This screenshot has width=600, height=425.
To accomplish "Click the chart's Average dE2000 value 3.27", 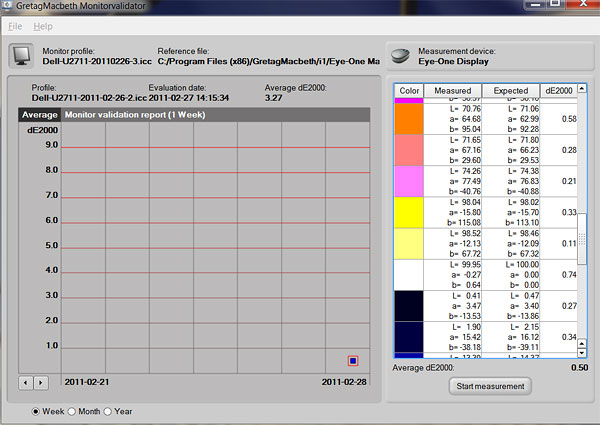I will 273,98.
